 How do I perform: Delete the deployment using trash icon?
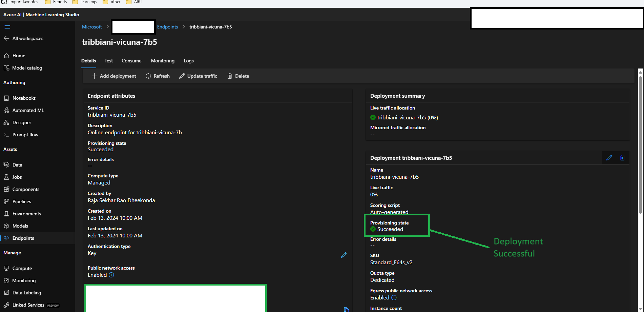622,157
